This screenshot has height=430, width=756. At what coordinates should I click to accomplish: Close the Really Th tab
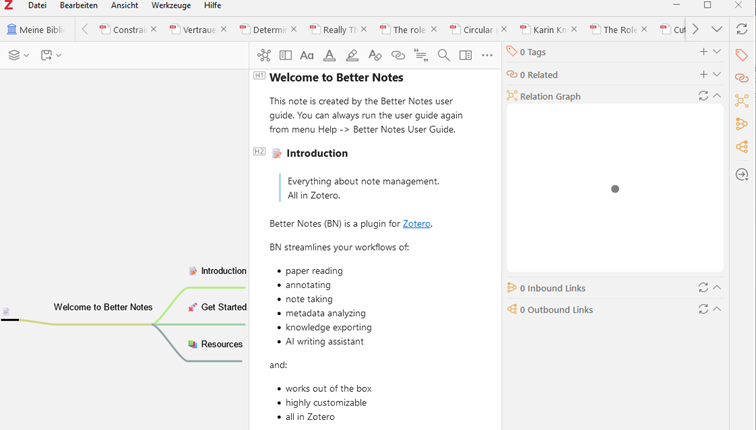click(x=364, y=29)
